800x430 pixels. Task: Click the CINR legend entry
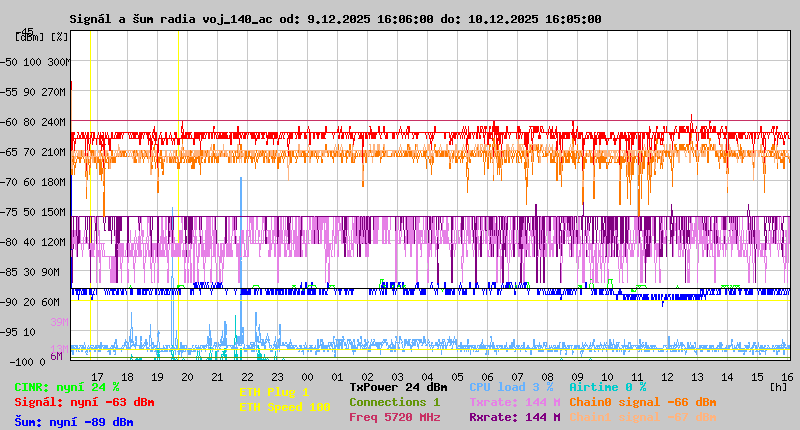click(67, 386)
